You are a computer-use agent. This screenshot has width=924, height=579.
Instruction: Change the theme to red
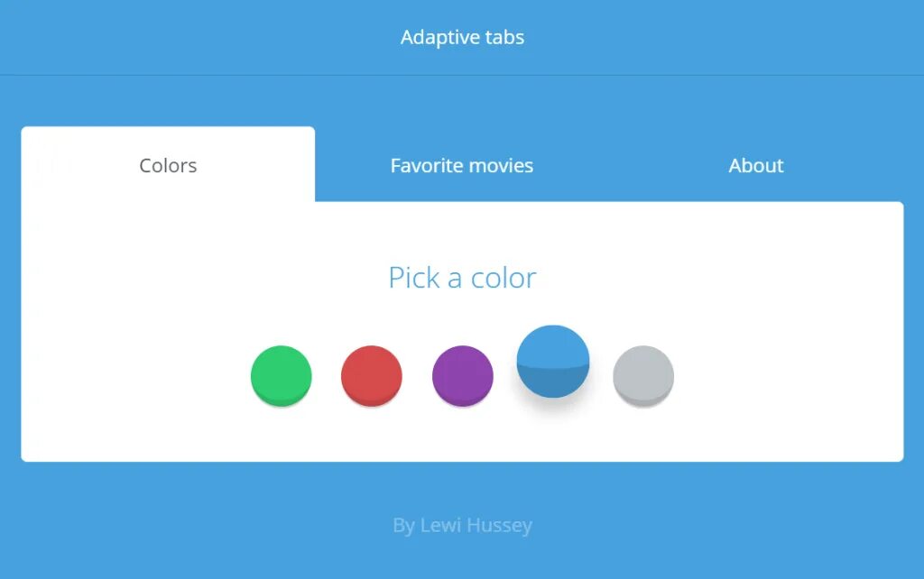372,375
